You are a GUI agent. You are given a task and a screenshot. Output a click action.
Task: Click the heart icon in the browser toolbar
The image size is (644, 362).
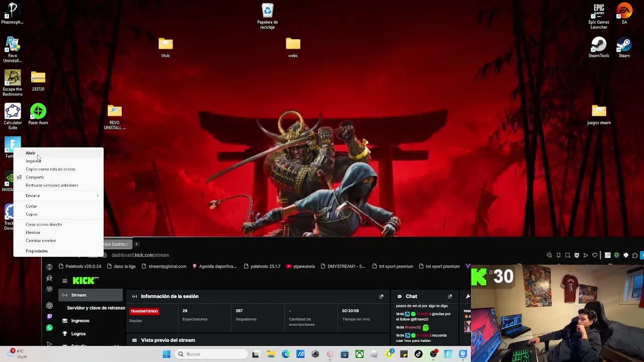(x=595, y=255)
